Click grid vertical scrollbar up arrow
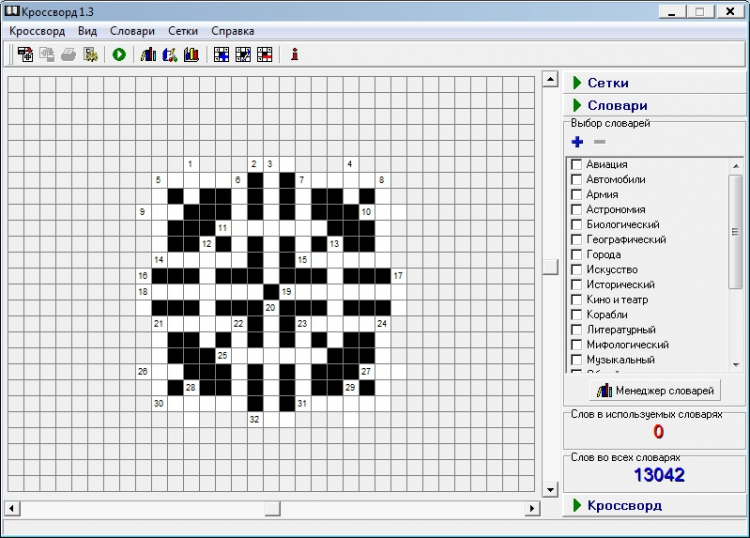750x538 pixels. click(551, 79)
